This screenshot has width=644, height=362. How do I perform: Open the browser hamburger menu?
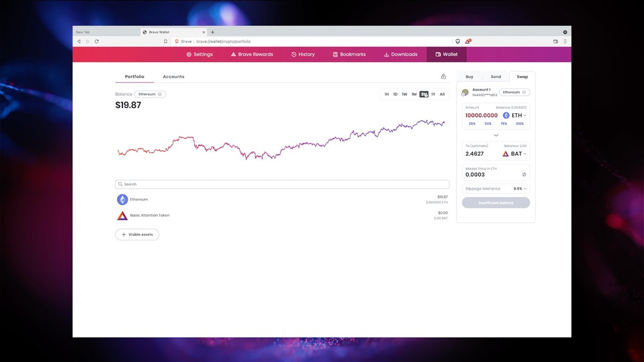click(x=565, y=41)
